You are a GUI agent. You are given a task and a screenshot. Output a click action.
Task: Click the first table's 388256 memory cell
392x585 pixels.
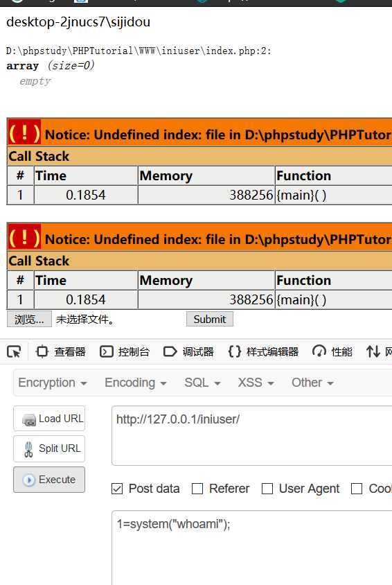(x=206, y=195)
